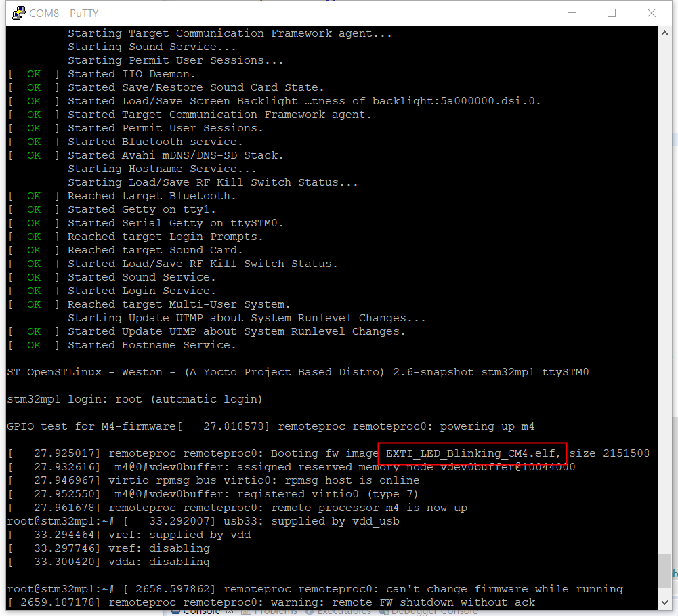
Task: Minimize the COM8 PuTTY window
Action: tap(572, 13)
